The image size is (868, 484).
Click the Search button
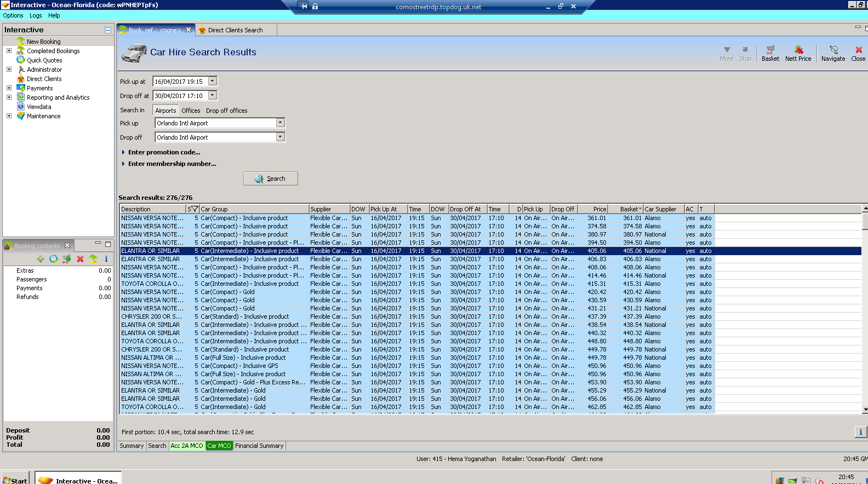(271, 178)
